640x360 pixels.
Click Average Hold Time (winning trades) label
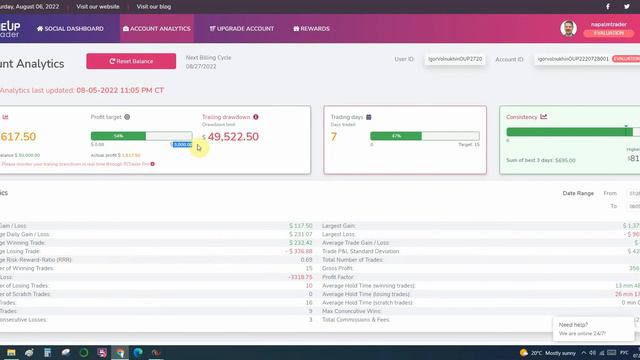369,286
